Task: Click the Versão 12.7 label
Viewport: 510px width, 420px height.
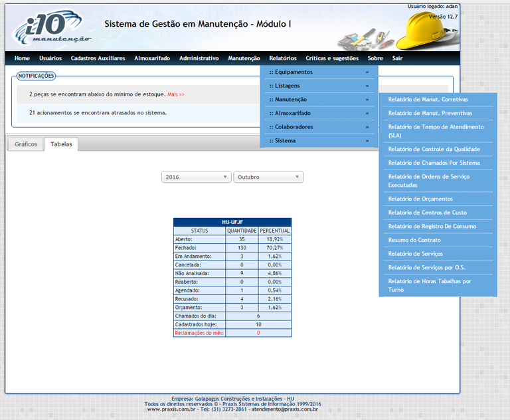Action: click(x=443, y=17)
